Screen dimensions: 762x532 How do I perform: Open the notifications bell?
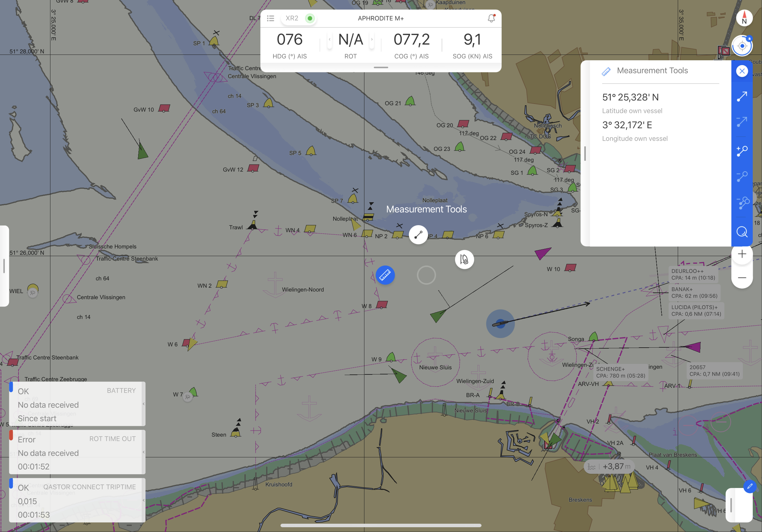pyautogui.click(x=491, y=18)
